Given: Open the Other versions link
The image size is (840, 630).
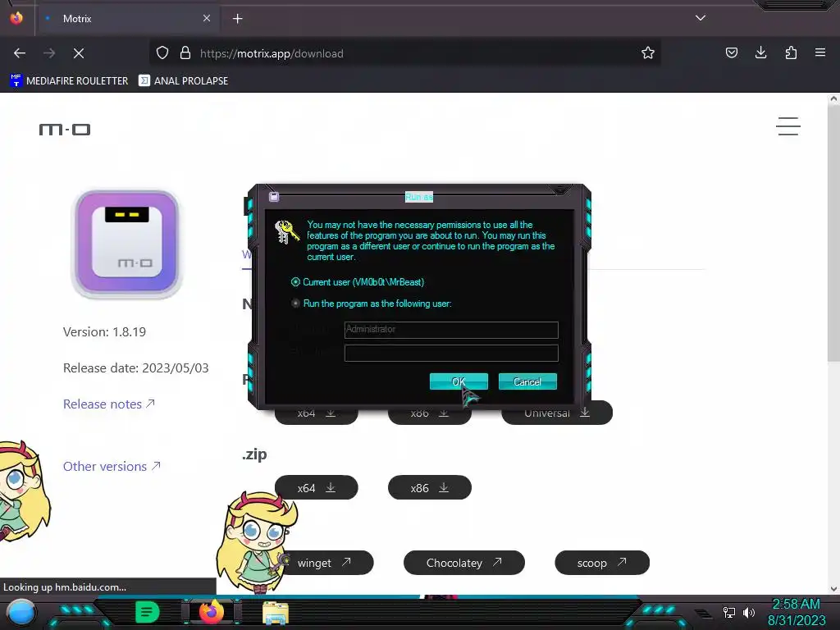Looking at the screenshot, I should point(112,466).
